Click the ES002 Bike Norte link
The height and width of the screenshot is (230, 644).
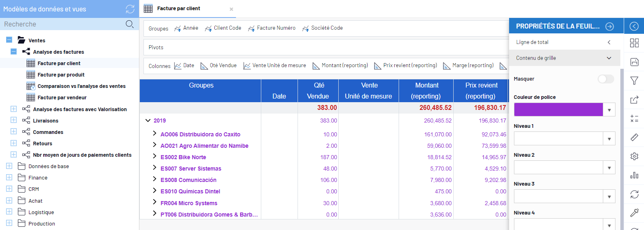pos(183,157)
